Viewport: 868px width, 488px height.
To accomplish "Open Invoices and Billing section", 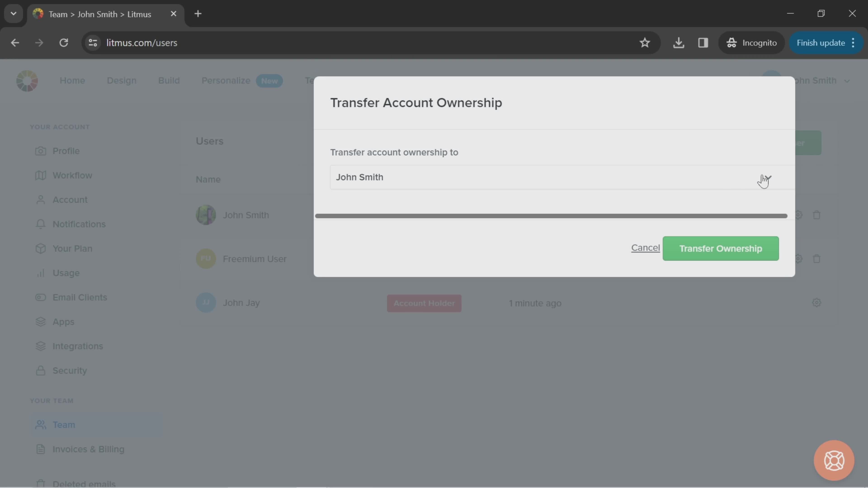I will click(88, 449).
